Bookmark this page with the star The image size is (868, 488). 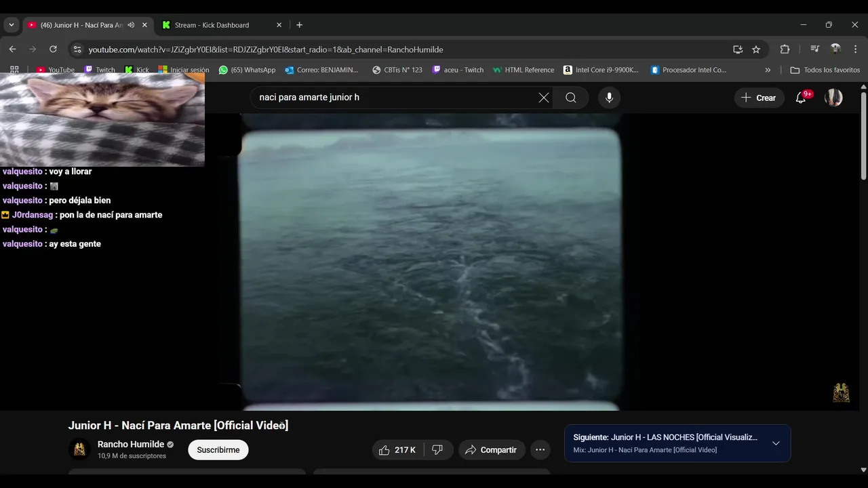coord(756,49)
